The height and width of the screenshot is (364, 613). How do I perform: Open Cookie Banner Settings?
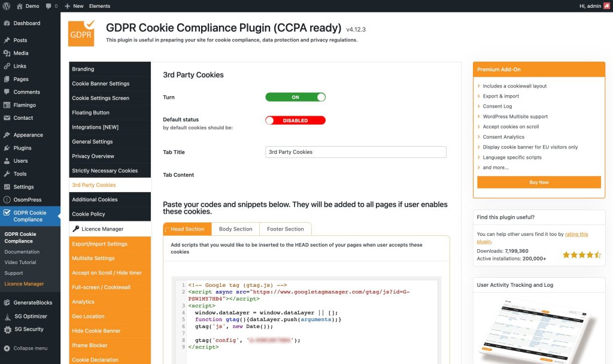tap(110, 83)
